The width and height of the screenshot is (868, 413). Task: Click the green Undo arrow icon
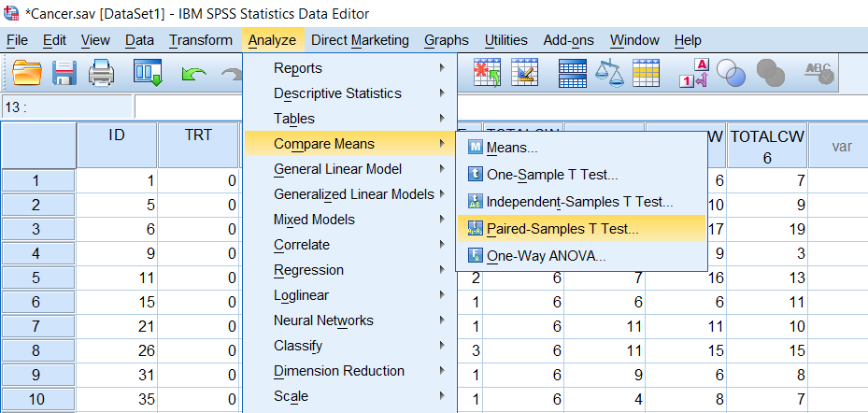coord(193,74)
